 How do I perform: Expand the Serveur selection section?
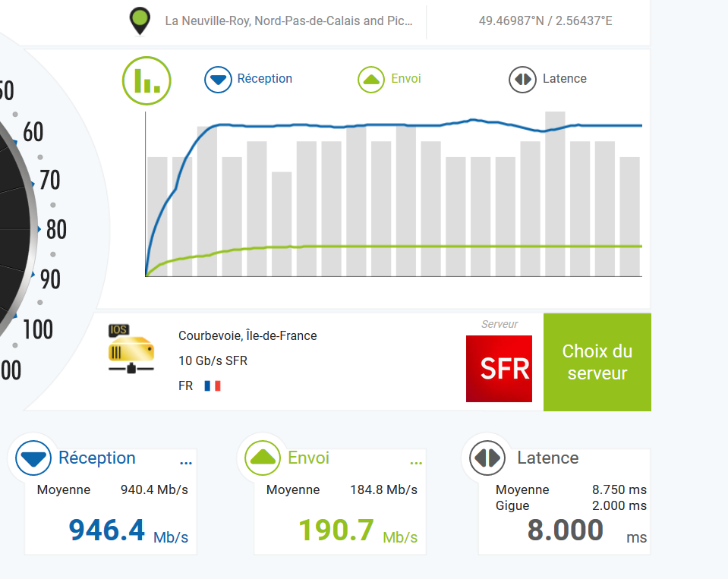click(597, 362)
